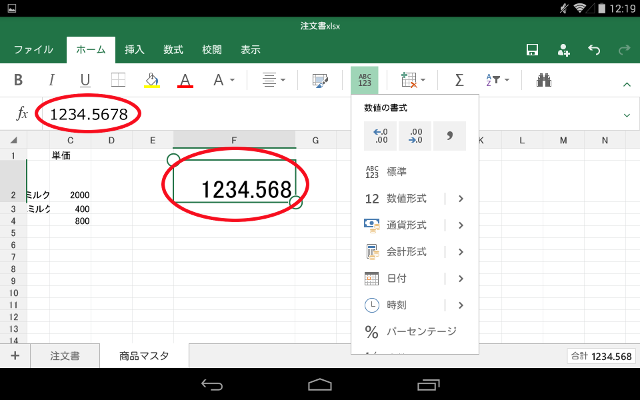This screenshot has width=640, height=400.
Task: Click the second decimal-places button in 数値の書式
Action: [x=415, y=136]
